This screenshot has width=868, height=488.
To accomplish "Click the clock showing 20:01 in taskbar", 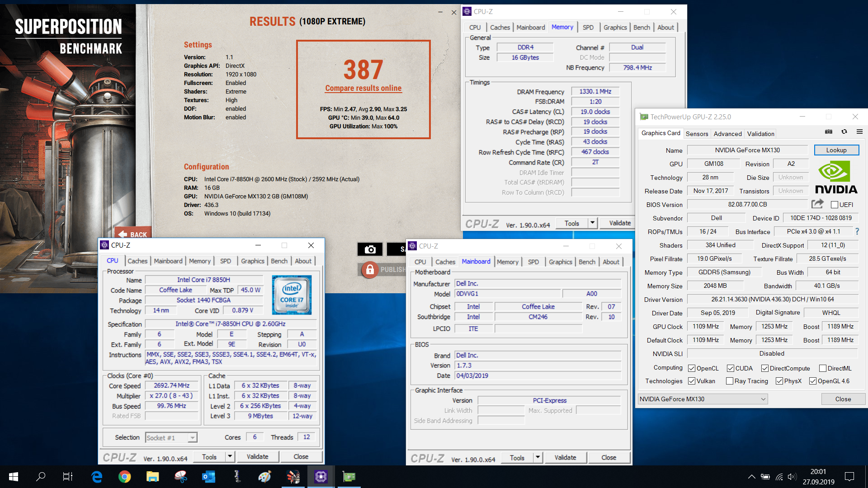I will pos(818,471).
